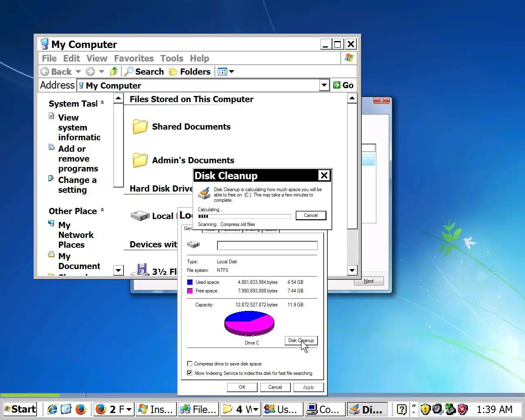Image resolution: width=525 pixels, height=420 pixels.
Task: Click the help question mark tray icon
Action: 402,409
